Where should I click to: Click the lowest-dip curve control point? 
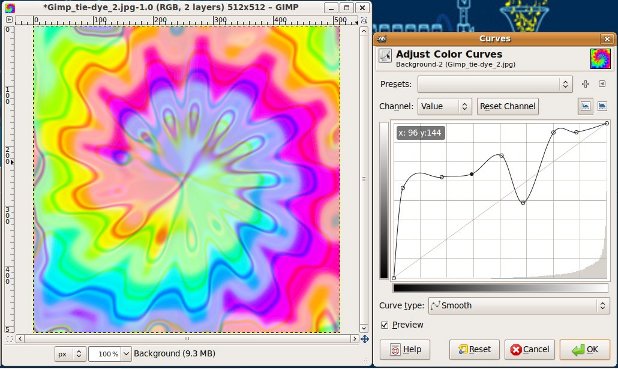[523, 203]
